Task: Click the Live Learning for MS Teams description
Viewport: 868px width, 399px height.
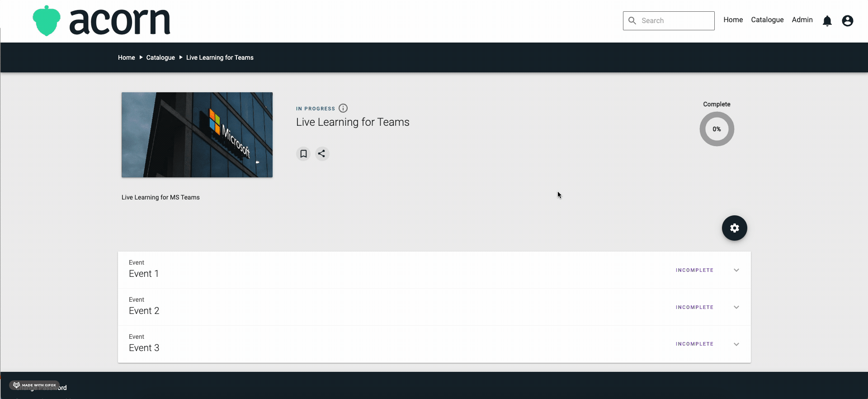Action: click(160, 197)
